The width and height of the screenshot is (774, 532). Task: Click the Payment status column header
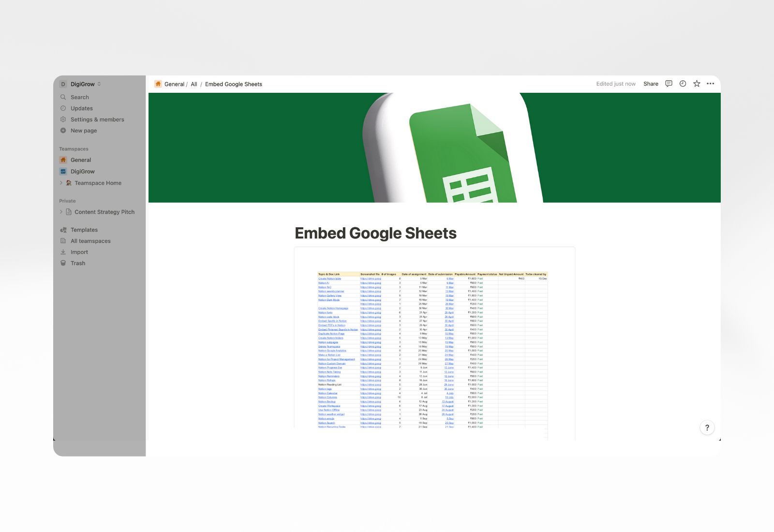pyautogui.click(x=487, y=274)
